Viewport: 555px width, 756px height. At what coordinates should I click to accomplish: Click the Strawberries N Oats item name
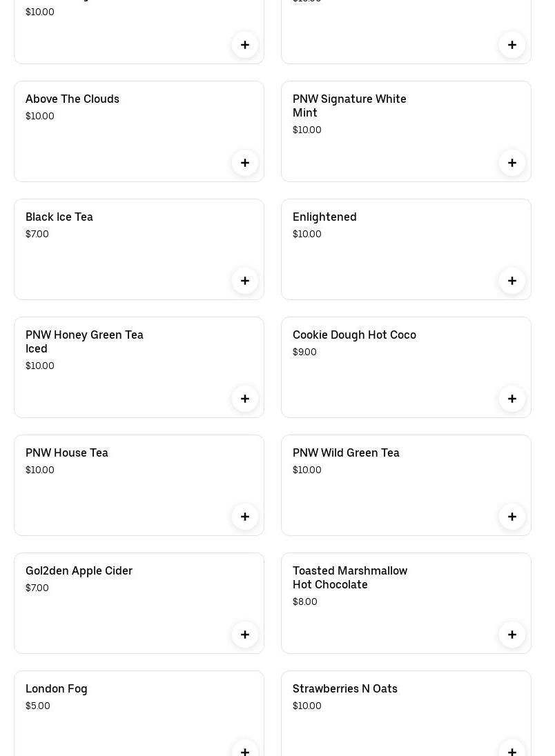click(345, 689)
